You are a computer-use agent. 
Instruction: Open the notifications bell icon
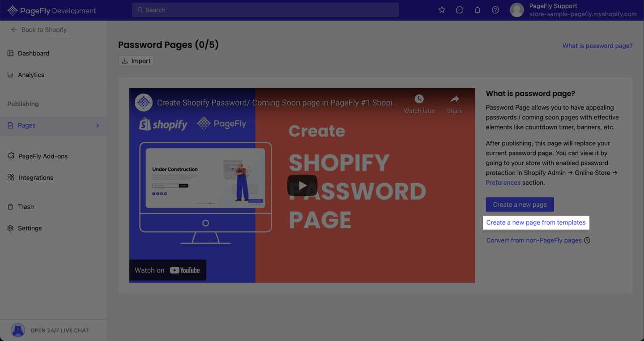coord(478,10)
